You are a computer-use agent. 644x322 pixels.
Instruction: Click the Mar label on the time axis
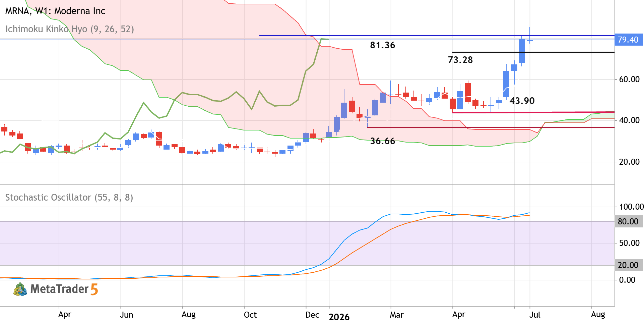(x=397, y=315)
